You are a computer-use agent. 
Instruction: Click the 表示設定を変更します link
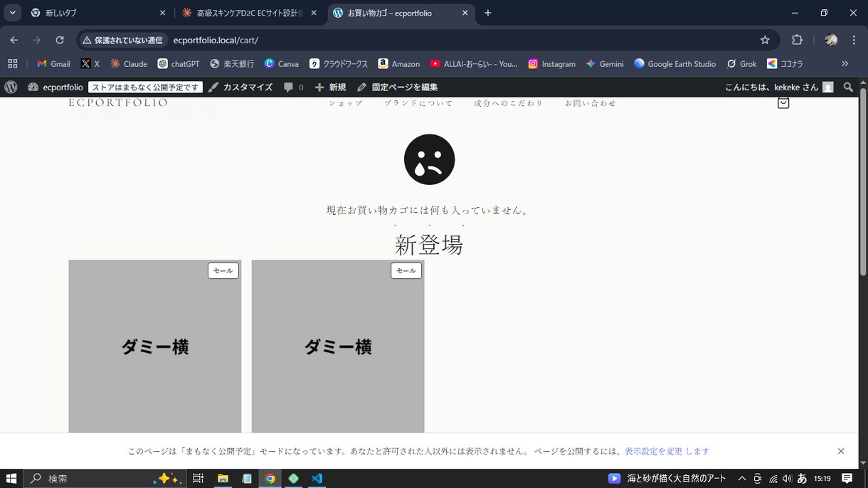click(667, 451)
